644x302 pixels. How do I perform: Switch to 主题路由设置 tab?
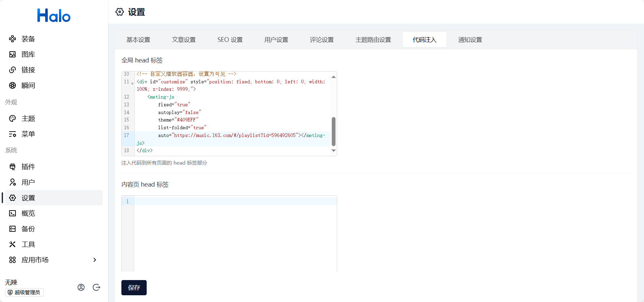pyautogui.click(x=373, y=40)
